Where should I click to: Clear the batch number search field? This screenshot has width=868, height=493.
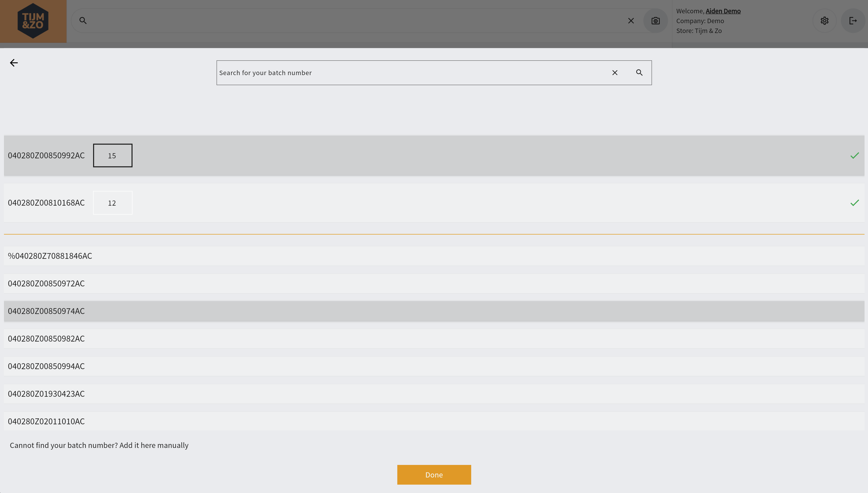click(615, 72)
